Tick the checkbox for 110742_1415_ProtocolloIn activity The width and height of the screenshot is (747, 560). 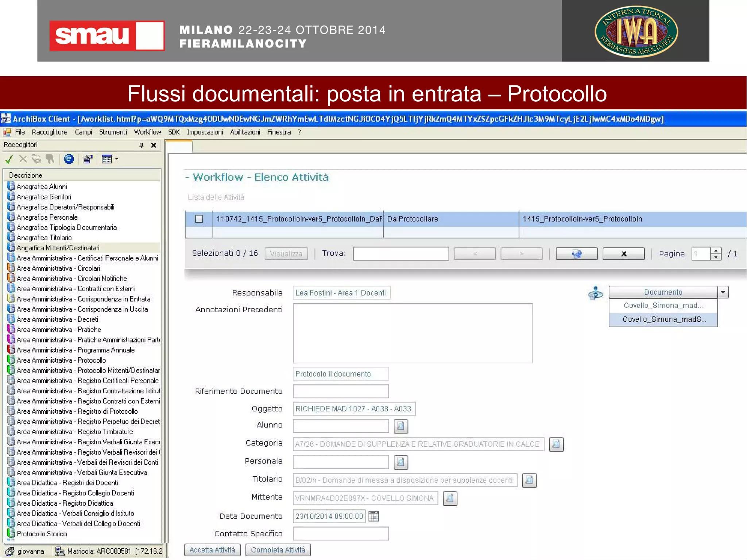199,219
